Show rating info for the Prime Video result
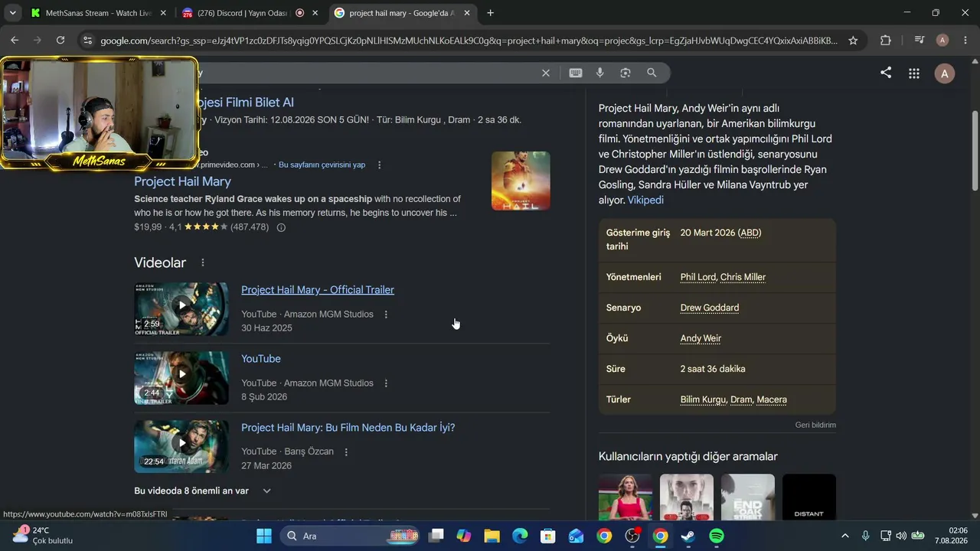The width and height of the screenshot is (980, 551). (281, 227)
